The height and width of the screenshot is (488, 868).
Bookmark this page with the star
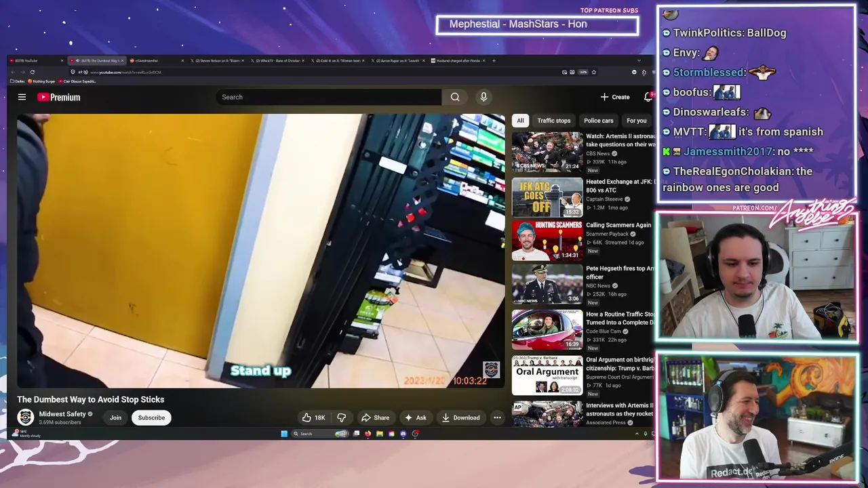click(593, 72)
